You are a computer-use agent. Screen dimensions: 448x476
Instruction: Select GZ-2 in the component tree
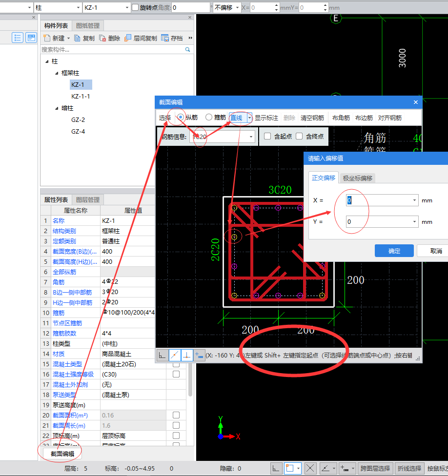click(78, 120)
